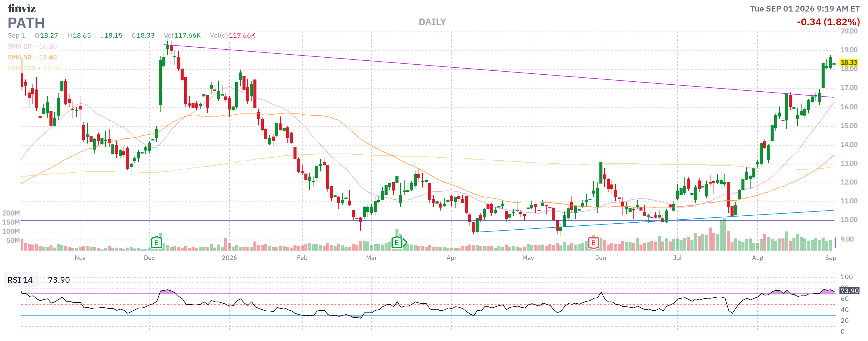868x341 pixels.
Task: Click the SMA 200 legend value 12.84
Action: [52, 68]
